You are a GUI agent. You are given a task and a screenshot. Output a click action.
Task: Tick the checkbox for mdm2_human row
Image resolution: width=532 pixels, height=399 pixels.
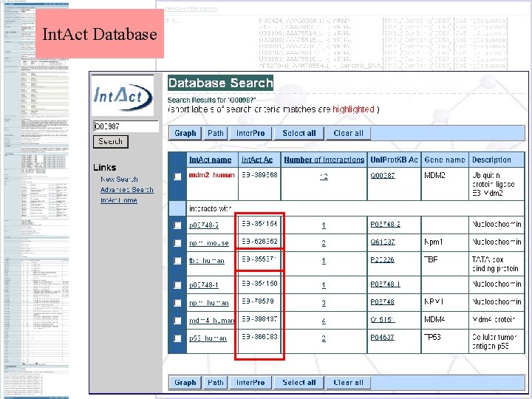tap(177, 177)
